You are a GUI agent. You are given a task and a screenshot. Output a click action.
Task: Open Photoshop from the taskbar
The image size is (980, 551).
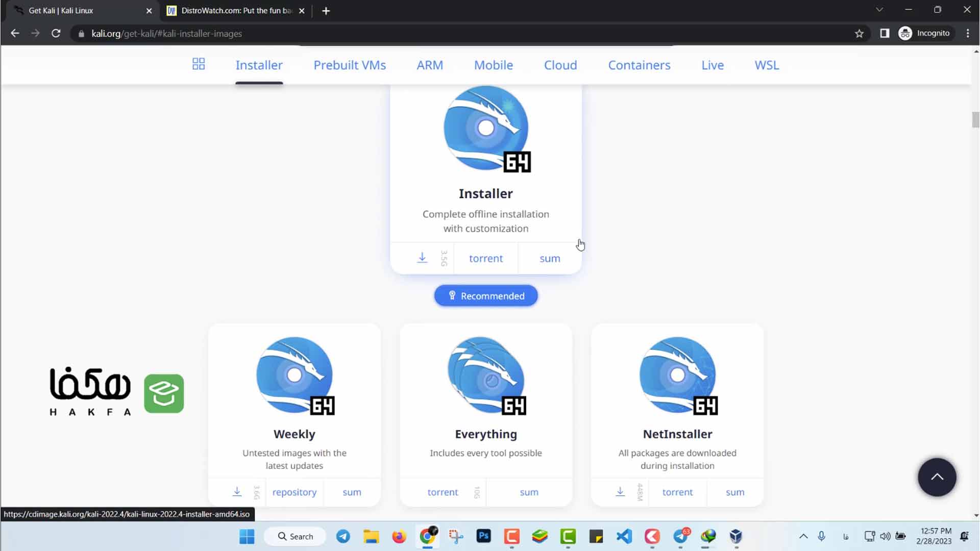483,536
